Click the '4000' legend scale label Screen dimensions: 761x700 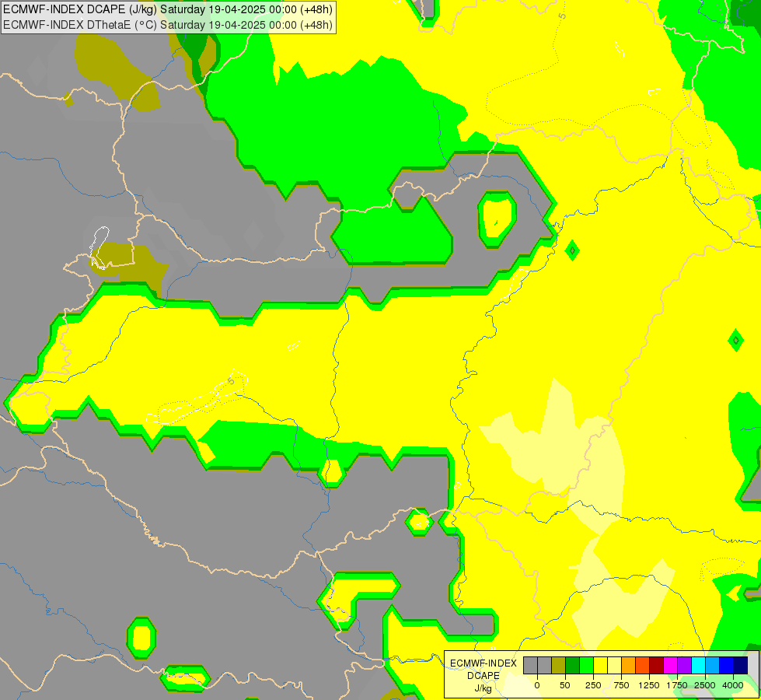(733, 685)
